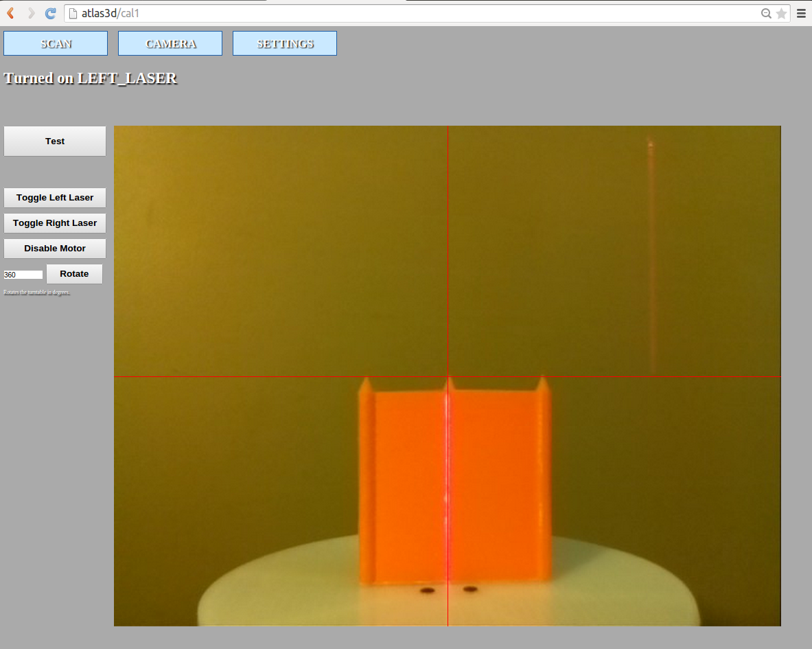
Task: Reload the atlas3d calibration page
Action: pyautogui.click(x=51, y=13)
